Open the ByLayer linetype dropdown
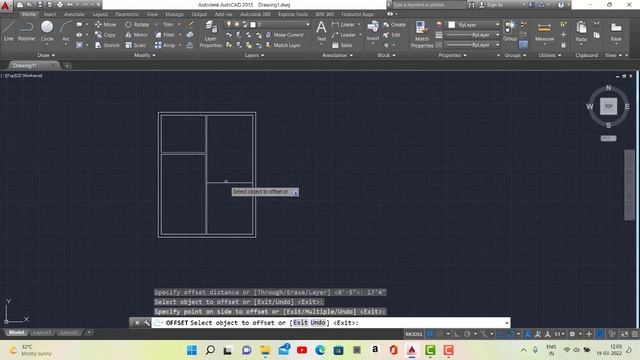Image resolution: width=640 pixels, height=360 pixels. tap(497, 45)
